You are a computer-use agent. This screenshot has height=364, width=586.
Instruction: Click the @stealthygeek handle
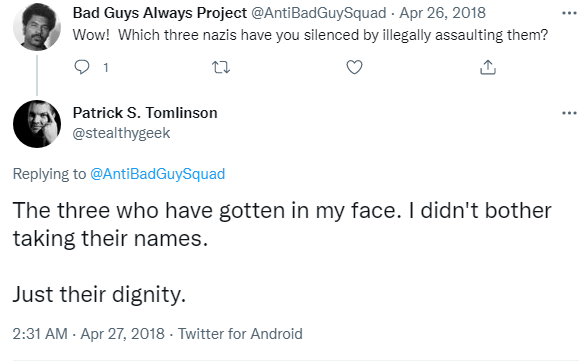point(121,133)
